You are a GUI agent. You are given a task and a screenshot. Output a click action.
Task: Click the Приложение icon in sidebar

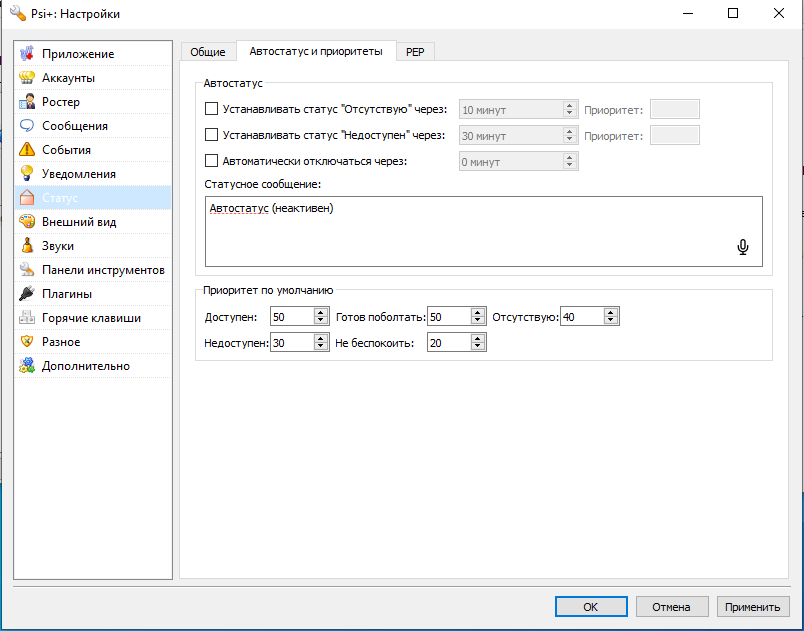(27, 54)
